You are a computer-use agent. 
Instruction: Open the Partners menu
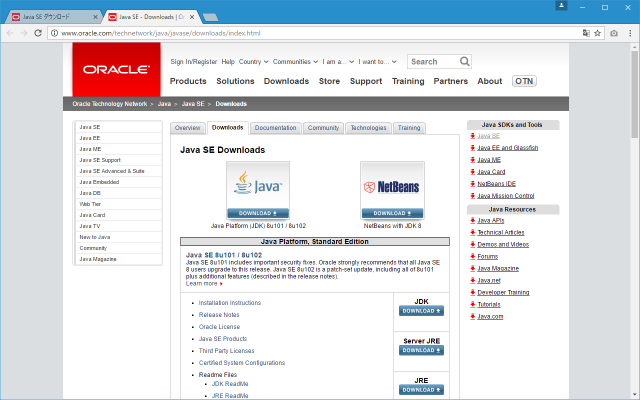click(451, 81)
